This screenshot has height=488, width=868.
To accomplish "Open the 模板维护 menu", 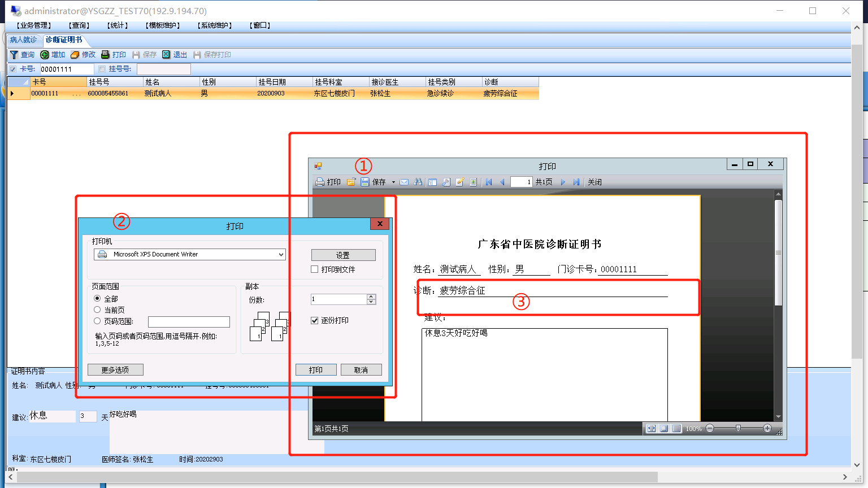I will (x=163, y=25).
